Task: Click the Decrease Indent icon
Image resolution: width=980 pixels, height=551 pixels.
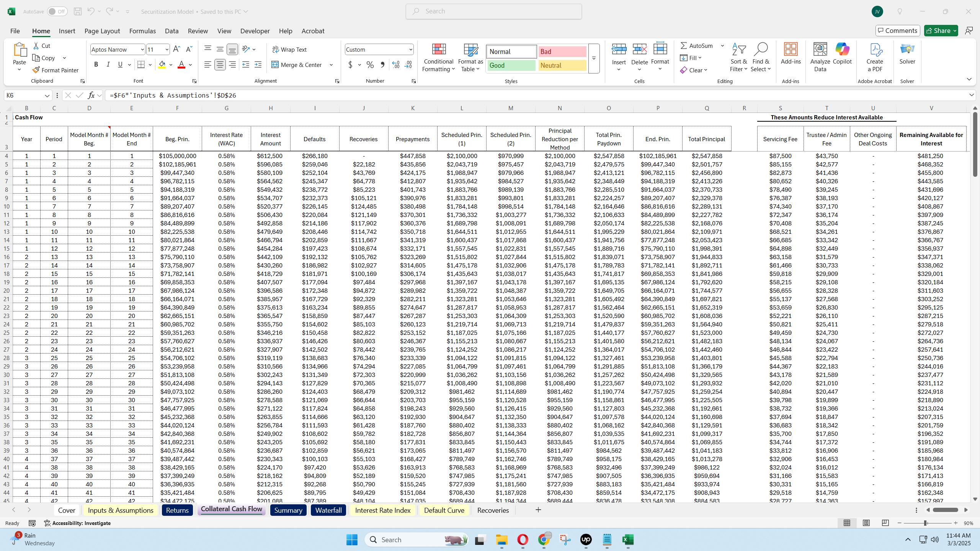Action: [x=246, y=65]
